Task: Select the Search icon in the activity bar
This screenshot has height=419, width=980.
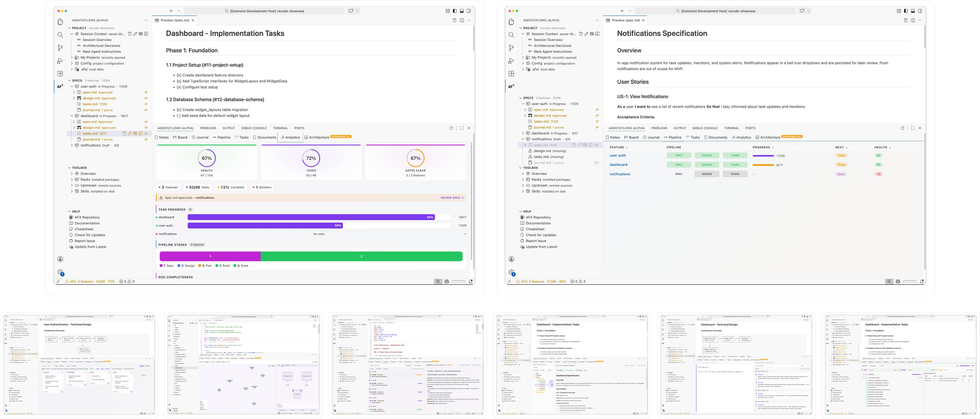Action: (60, 35)
